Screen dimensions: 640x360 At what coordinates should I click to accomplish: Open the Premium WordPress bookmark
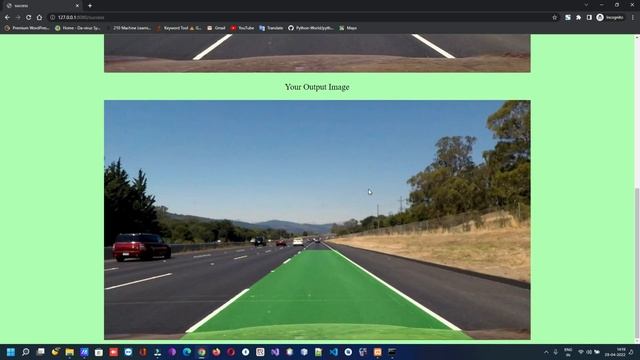tap(27, 28)
